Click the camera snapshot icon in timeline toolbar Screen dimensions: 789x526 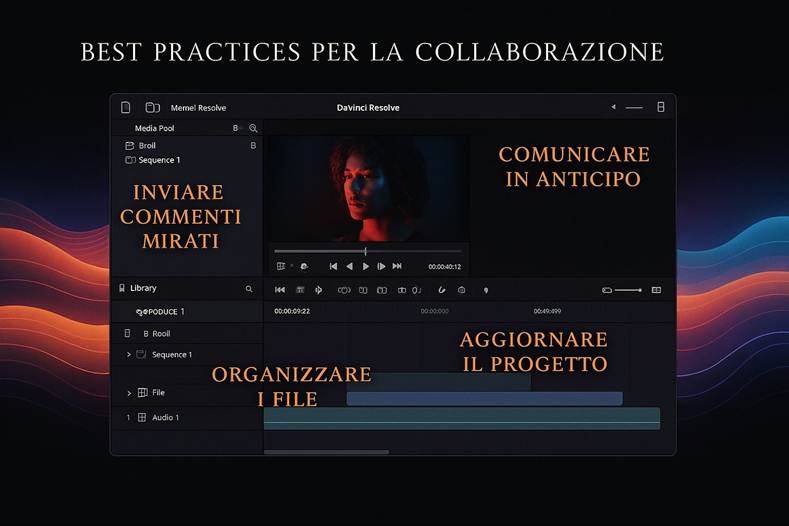pyautogui.click(x=461, y=290)
